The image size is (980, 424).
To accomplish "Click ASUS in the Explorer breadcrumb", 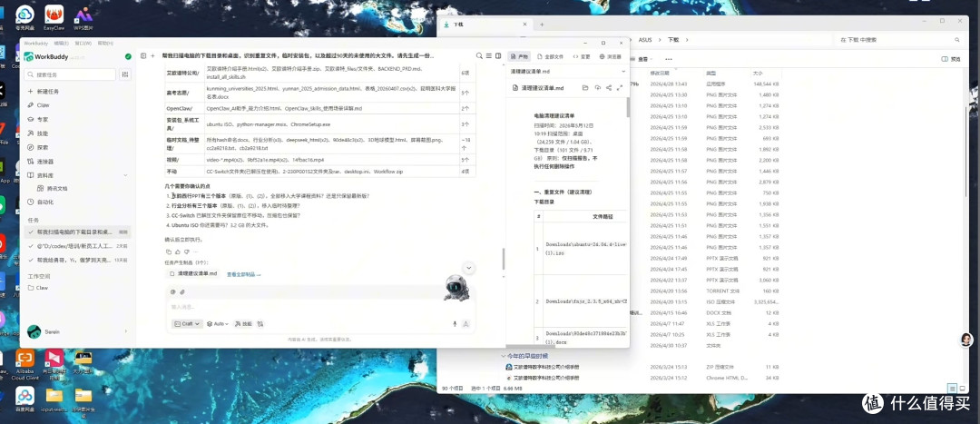I will [645, 39].
